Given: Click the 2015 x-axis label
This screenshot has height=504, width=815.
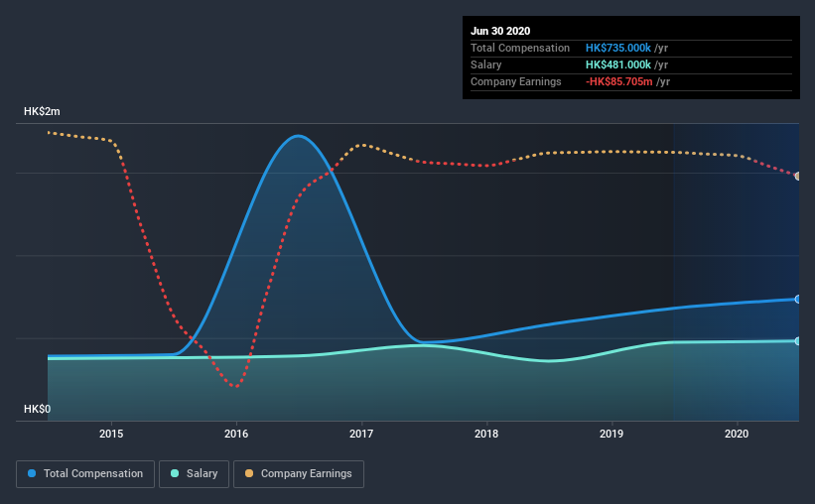Looking at the screenshot, I should [111, 434].
